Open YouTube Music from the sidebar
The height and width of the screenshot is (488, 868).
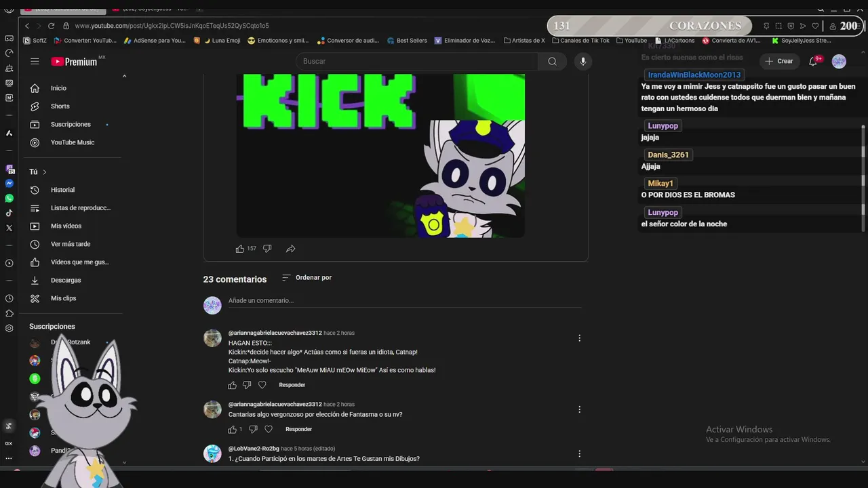(x=71, y=142)
